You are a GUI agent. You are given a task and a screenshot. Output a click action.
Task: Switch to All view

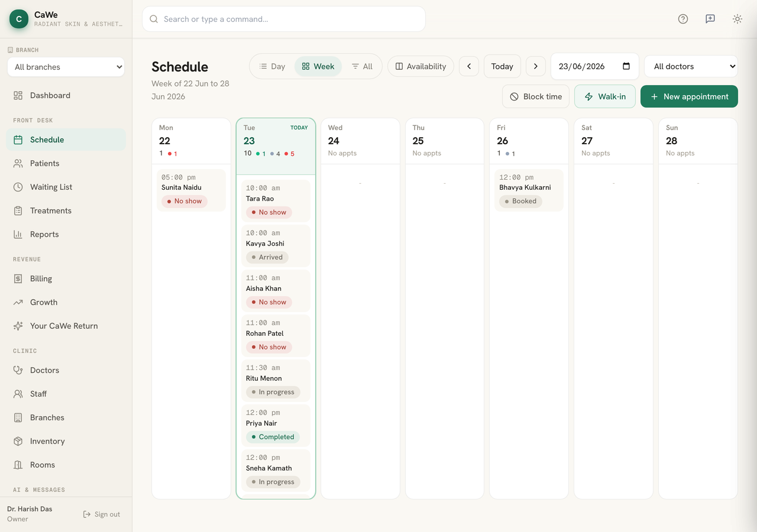362,66
